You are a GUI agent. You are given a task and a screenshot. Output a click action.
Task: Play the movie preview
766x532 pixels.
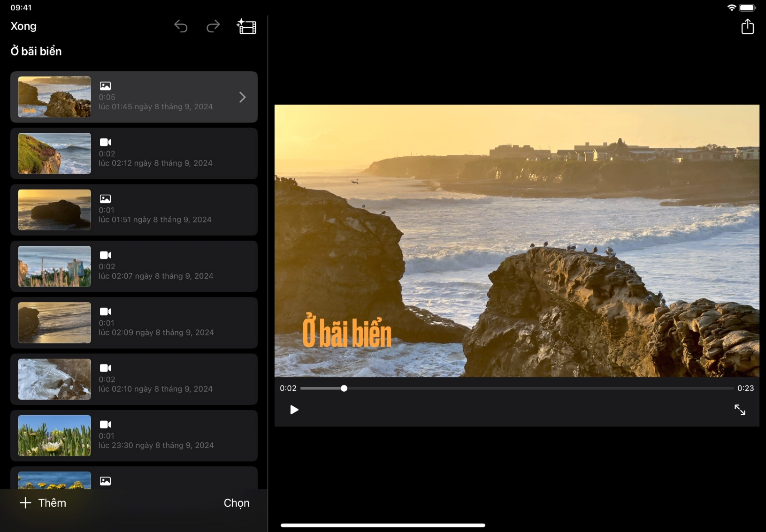pos(294,410)
